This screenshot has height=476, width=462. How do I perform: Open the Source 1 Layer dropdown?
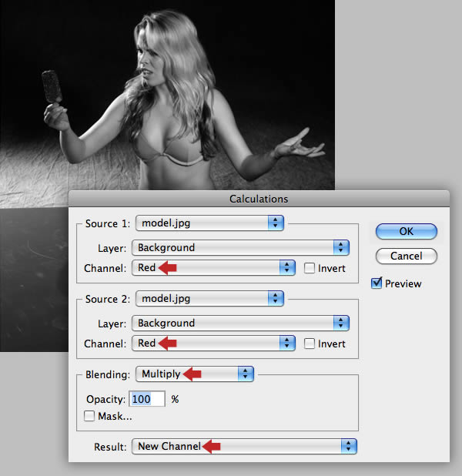click(x=241, y=247)
